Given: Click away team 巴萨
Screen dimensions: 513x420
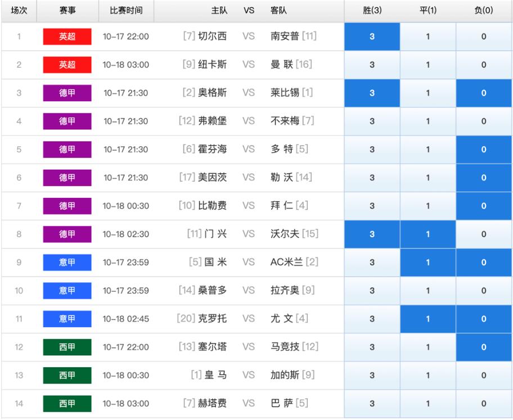Looking at the screenshot, I should (282, 403).
